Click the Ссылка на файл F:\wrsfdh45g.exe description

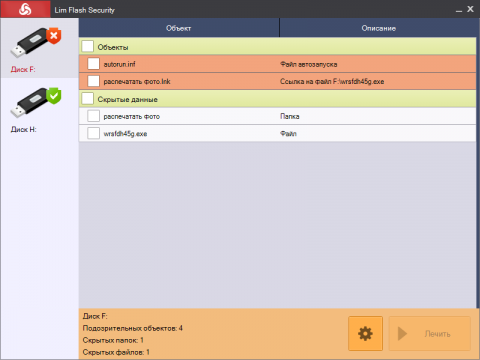tap(332, 81)
